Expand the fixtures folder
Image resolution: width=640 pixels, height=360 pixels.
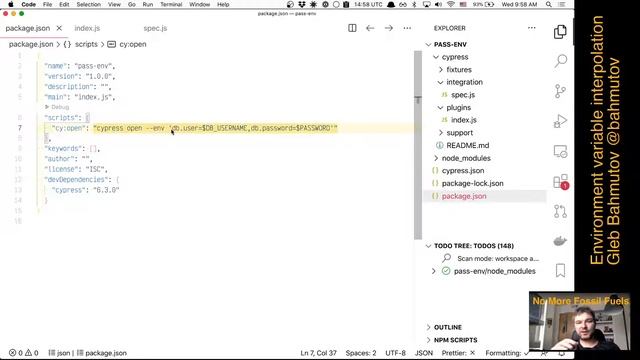coord(440,70)
